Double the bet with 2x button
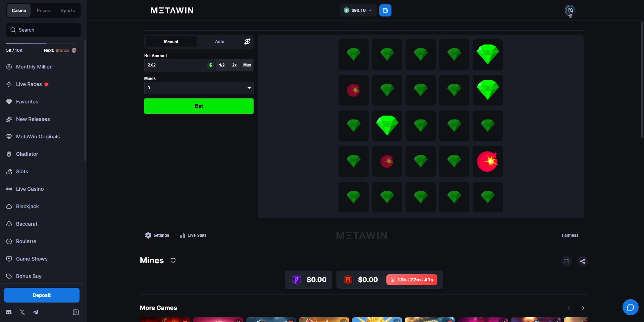The image size is (644, 322). pyautogui.click(x=234, y=65)
